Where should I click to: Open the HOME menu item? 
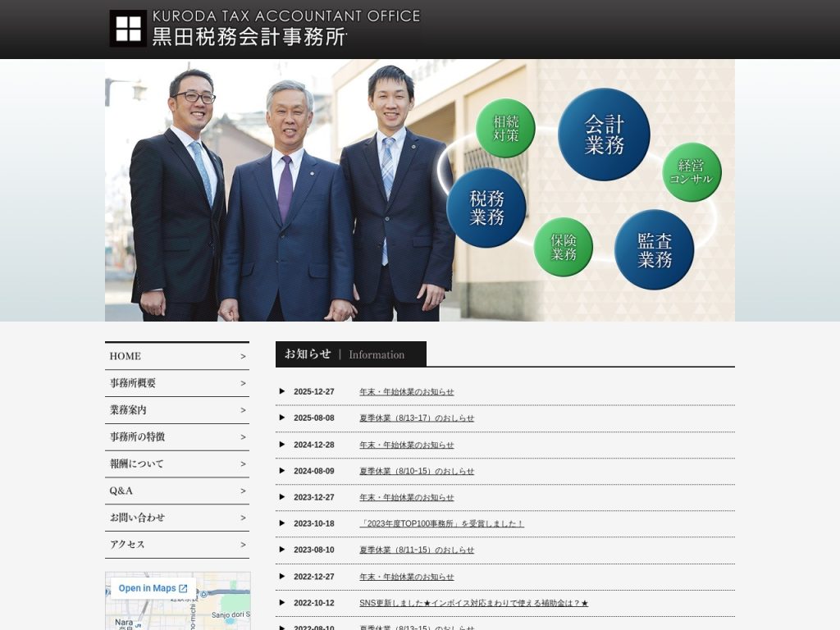177,356
